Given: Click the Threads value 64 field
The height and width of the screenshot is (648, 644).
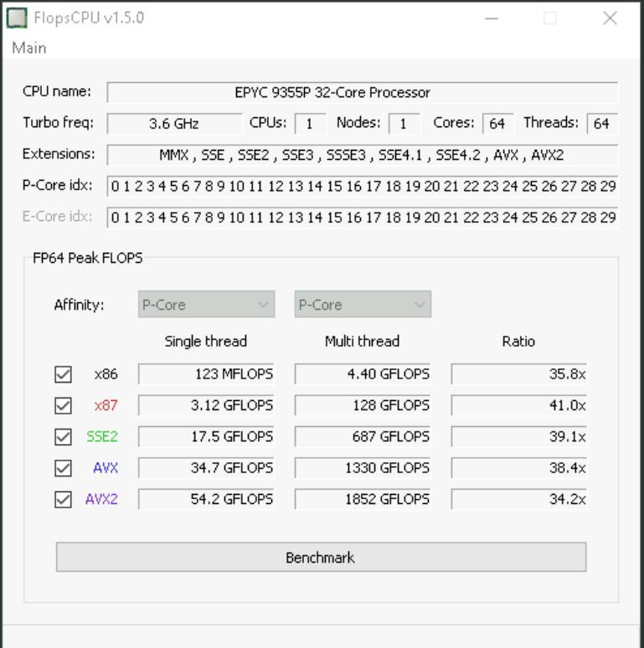Looking at the screenshot, I should pos(602,124).
